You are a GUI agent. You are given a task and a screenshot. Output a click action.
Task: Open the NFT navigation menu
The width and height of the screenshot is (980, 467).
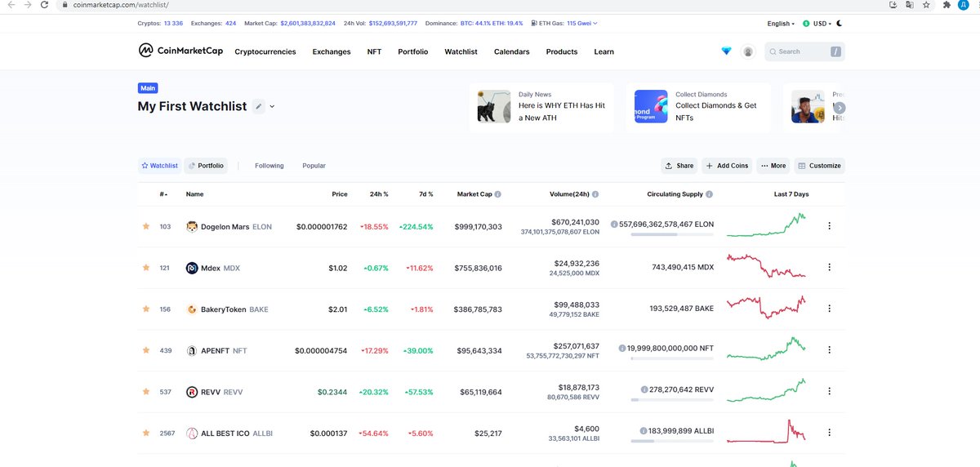[x=374, y=51]
